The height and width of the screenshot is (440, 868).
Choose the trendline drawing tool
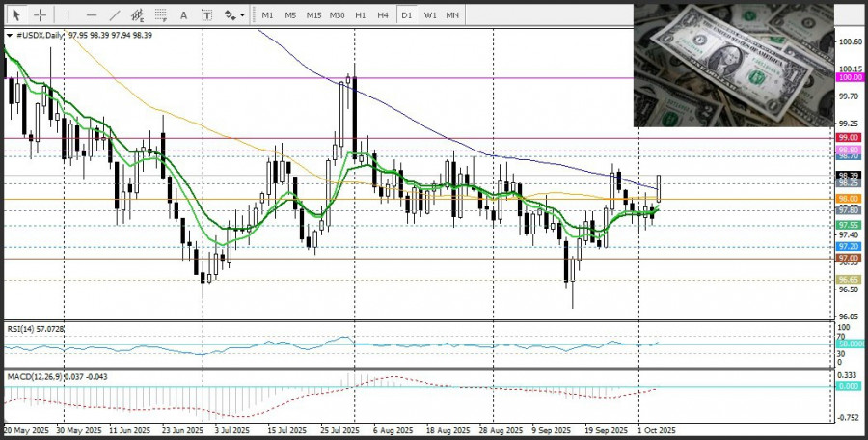point(115,15)
